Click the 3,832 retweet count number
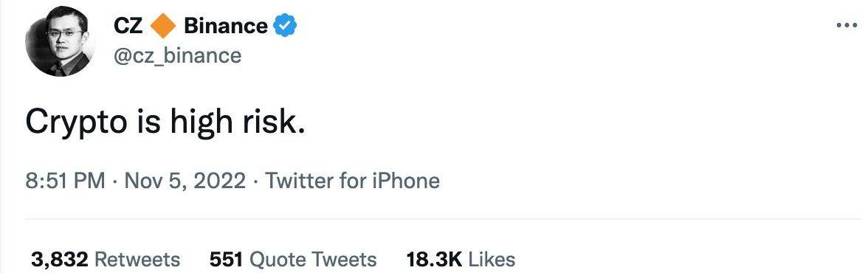The image size is (868, 273). tap(60, 259)
